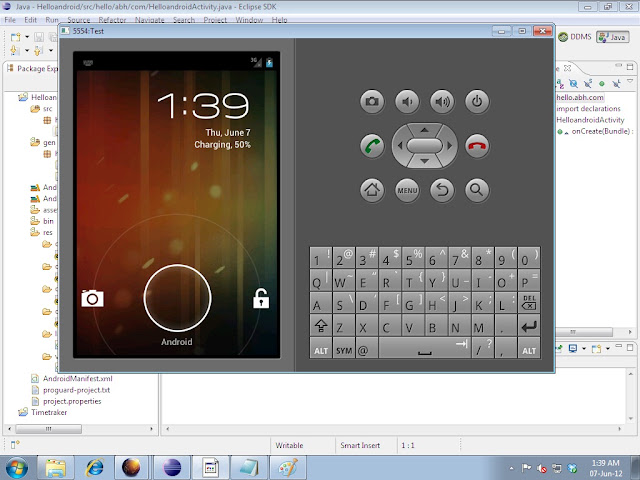Select hello.abh.com package in Outline
Image resolution: width=640 pixels, height=480 pixels.
(580, 97)
